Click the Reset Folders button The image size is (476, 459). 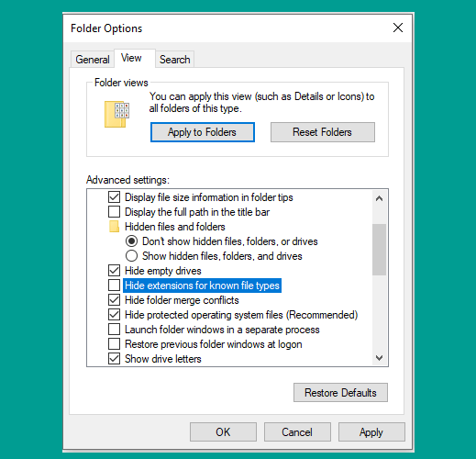pos(323,132)
